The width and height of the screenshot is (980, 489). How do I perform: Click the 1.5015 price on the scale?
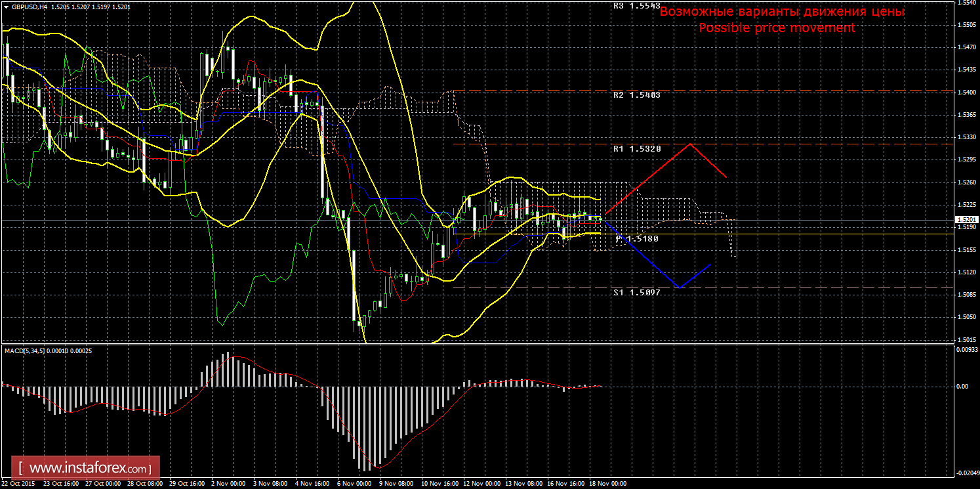pos(964,339)
